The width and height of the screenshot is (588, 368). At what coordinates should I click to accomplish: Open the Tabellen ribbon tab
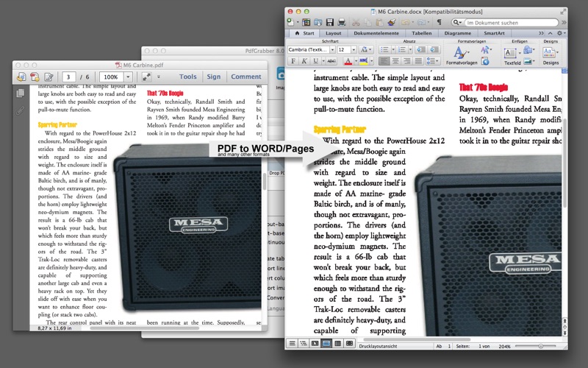point(421,33)
